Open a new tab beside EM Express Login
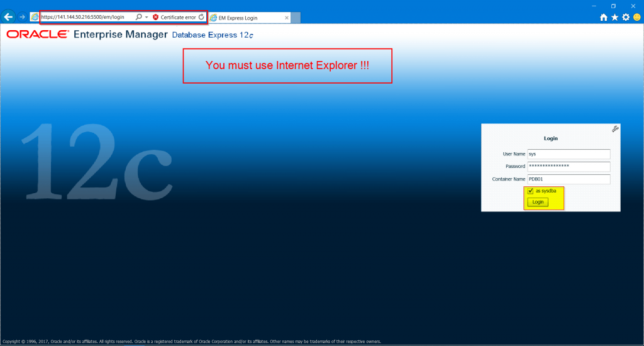Screen dimensions: 644x346 296,18
